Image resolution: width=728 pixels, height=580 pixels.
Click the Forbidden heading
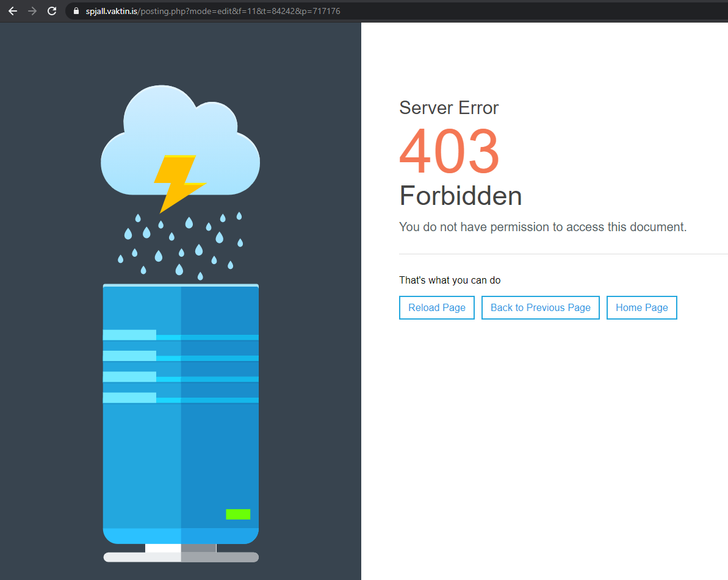[461, 196]
